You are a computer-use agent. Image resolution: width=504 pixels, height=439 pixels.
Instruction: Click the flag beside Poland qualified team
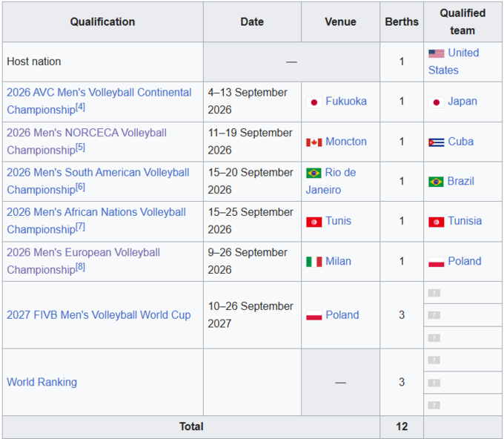436,262
